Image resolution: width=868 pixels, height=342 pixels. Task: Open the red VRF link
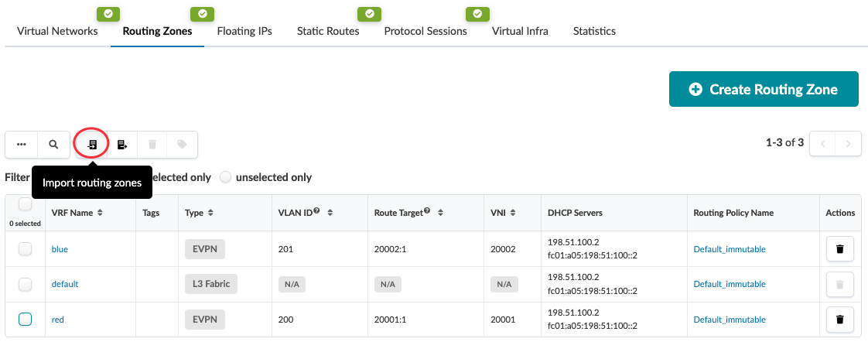click(x=59, y=319)
